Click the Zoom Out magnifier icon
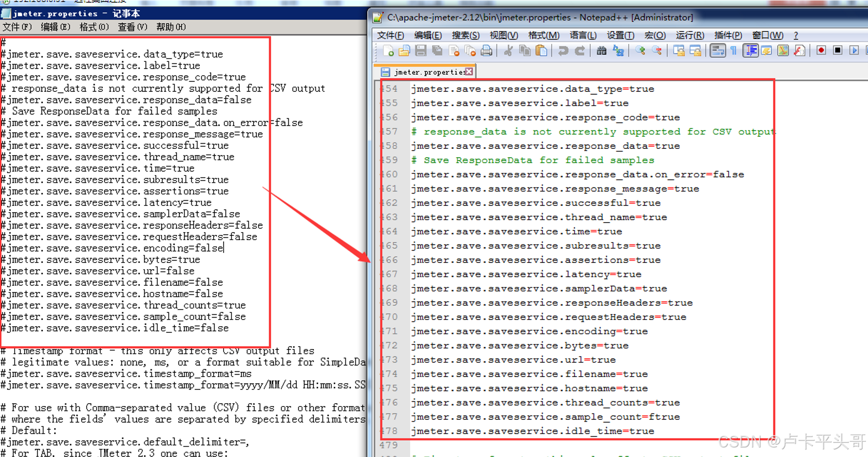The height and width of the screenshot is (457, 868). [x=657, y=50]
